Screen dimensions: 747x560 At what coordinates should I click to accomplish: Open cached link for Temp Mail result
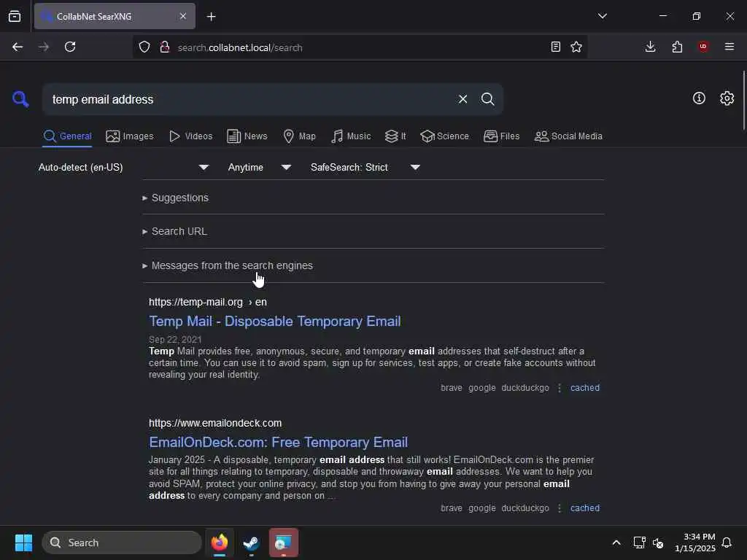[585, 388]
